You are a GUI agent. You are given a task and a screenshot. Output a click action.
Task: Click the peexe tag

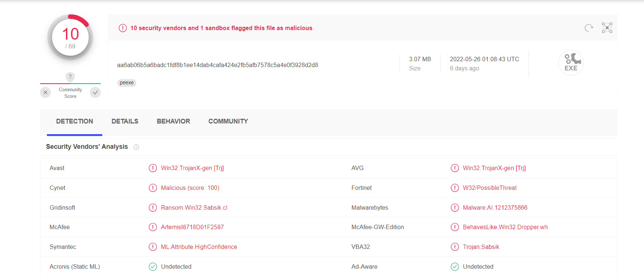127,83
